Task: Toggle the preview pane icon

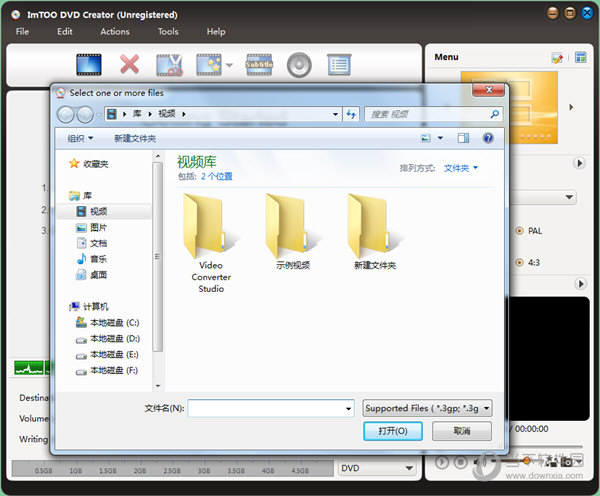Action: pos(463,138)
